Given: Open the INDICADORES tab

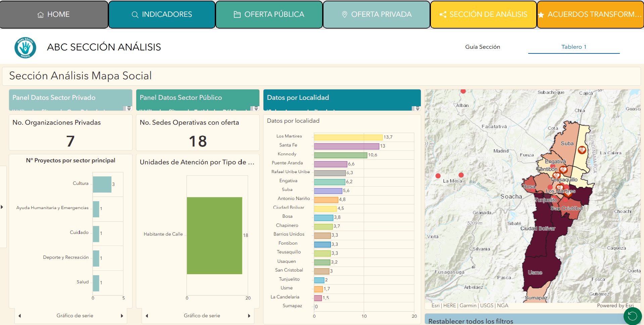Looking at the screenshot, I should (x=162, y=14).
